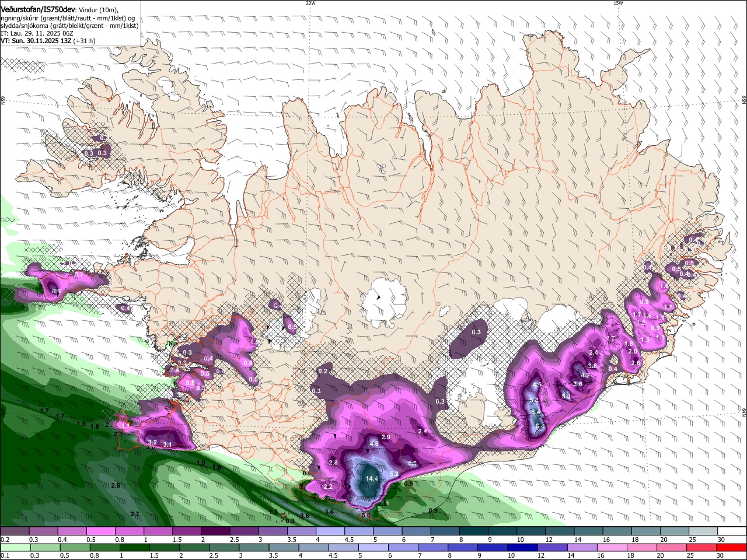
Task: Click the 4.8 value above the 14.4 maximum
Action: tap(374, 443)
